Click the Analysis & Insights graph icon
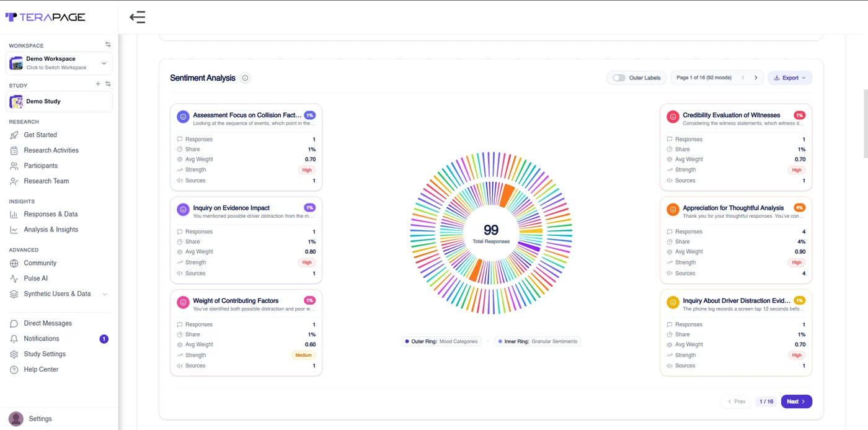 tap(14, 230)
